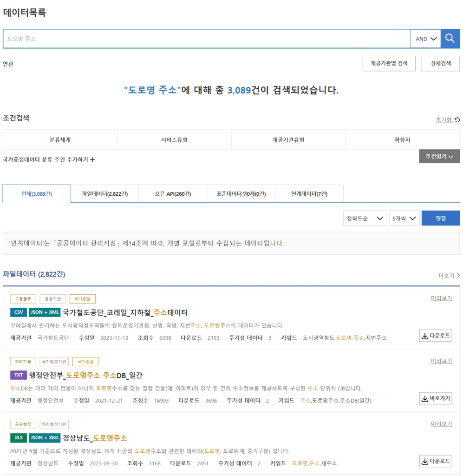Expand the 조건열기 conditions panel

pos(439,156)
